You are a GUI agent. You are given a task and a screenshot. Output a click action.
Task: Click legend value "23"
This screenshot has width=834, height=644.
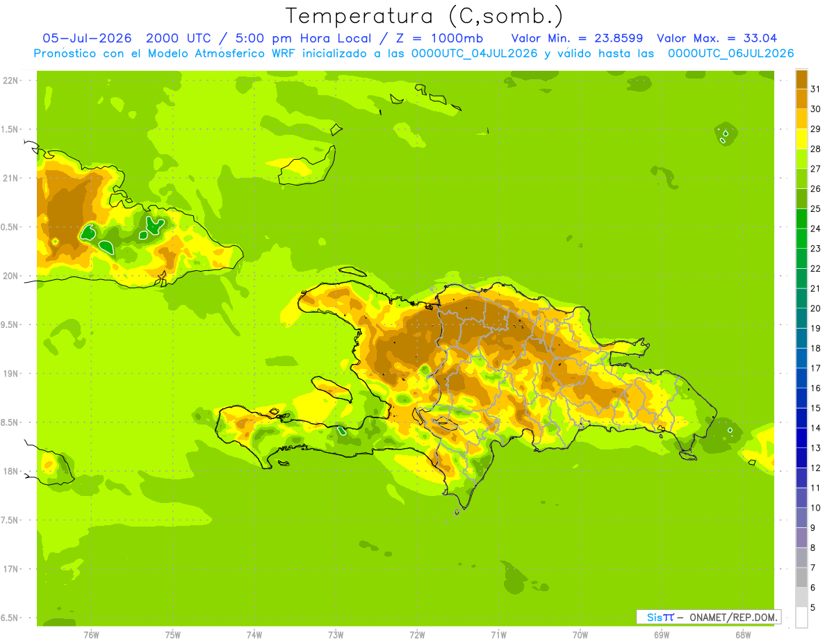(815, 249)
